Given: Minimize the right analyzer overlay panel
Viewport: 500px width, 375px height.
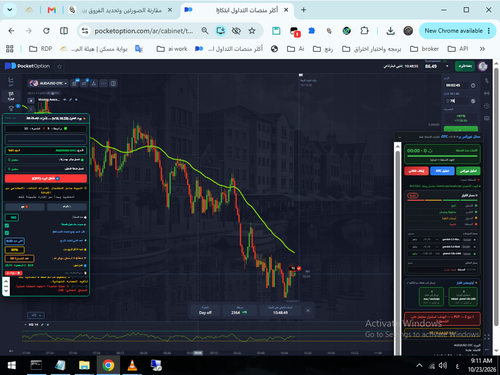Looking at the screenshot, I should 399,137.
